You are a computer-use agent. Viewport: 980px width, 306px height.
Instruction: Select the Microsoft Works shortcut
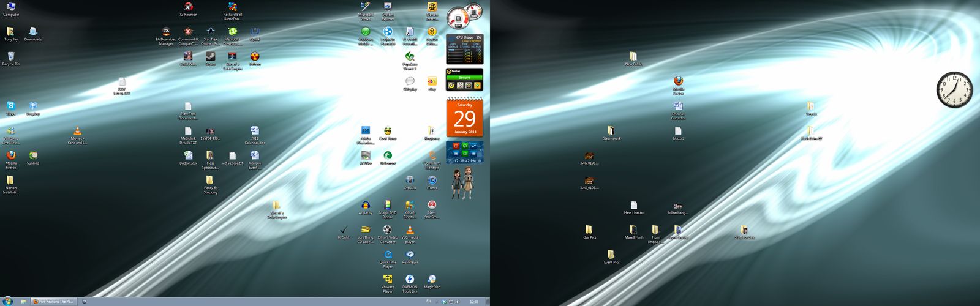pyautogui.click(x=366, y=11)
